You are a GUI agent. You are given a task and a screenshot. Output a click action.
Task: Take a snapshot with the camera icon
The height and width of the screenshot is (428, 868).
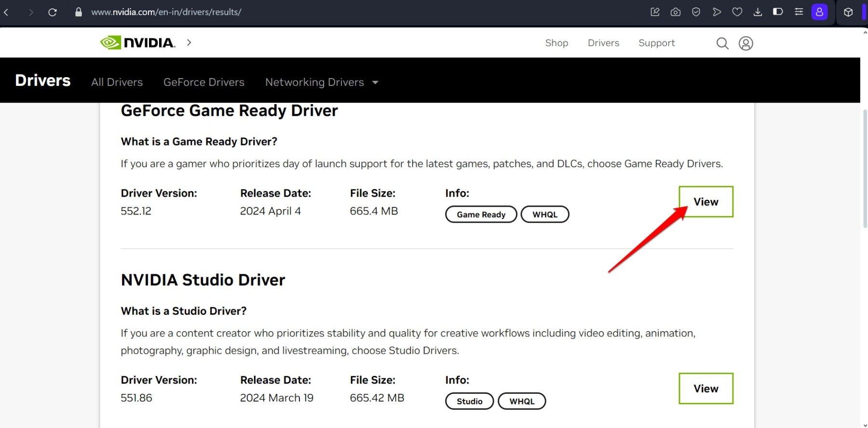pos(675,12)
